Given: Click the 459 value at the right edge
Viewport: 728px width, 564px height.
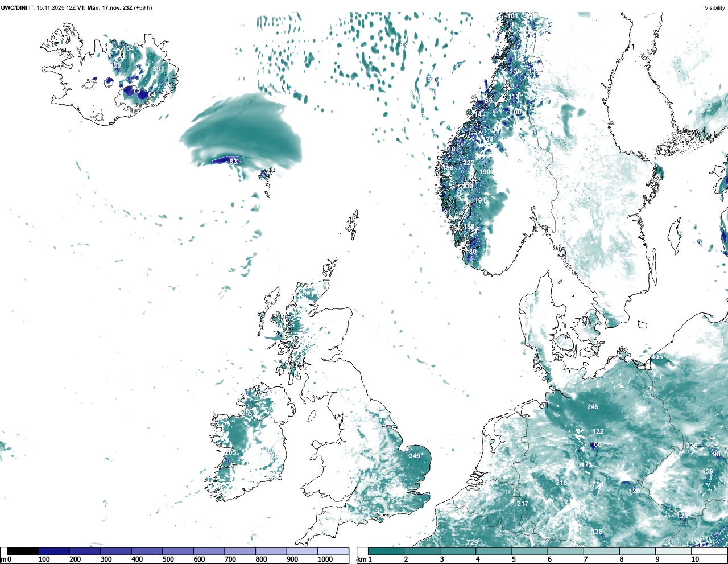Looking at the screenshot, I should tap(707, 471).
